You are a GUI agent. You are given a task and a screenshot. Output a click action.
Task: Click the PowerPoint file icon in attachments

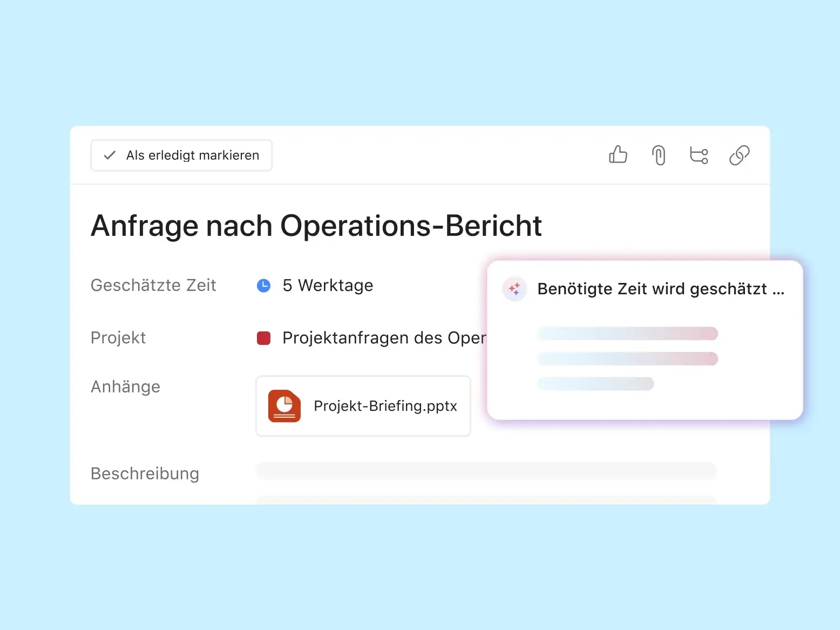[284, 406]
